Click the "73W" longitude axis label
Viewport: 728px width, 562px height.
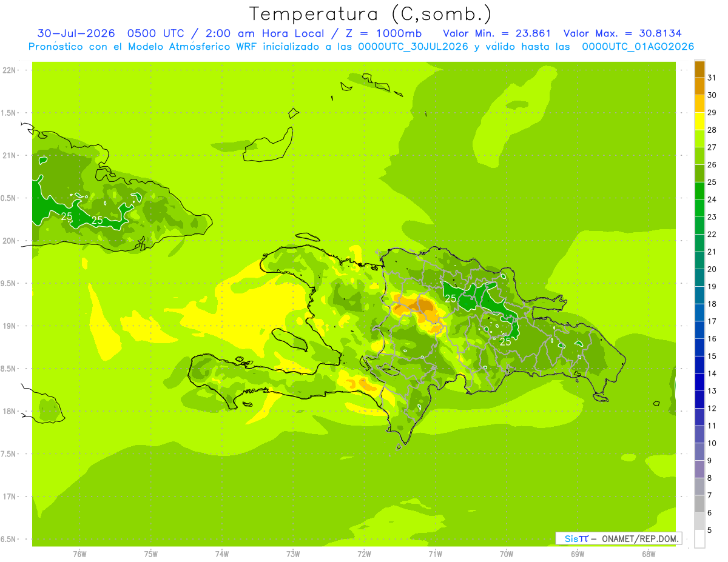pos(293,554)
